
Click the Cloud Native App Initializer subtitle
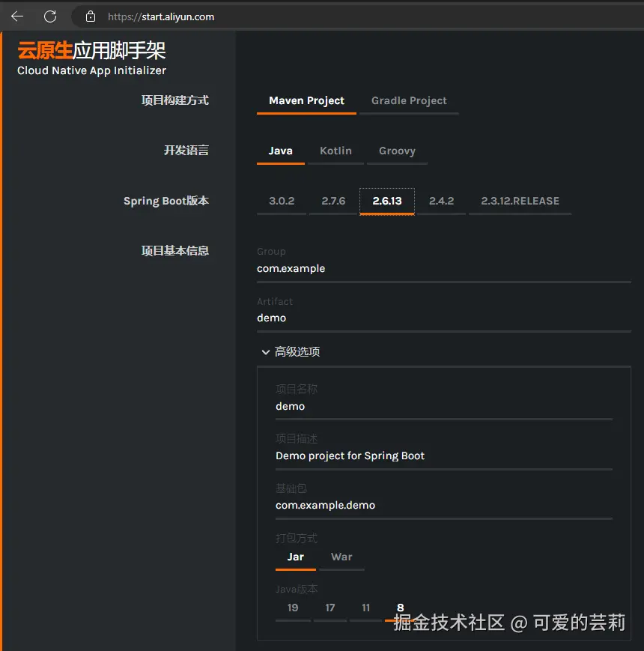(x=91, y=70)
